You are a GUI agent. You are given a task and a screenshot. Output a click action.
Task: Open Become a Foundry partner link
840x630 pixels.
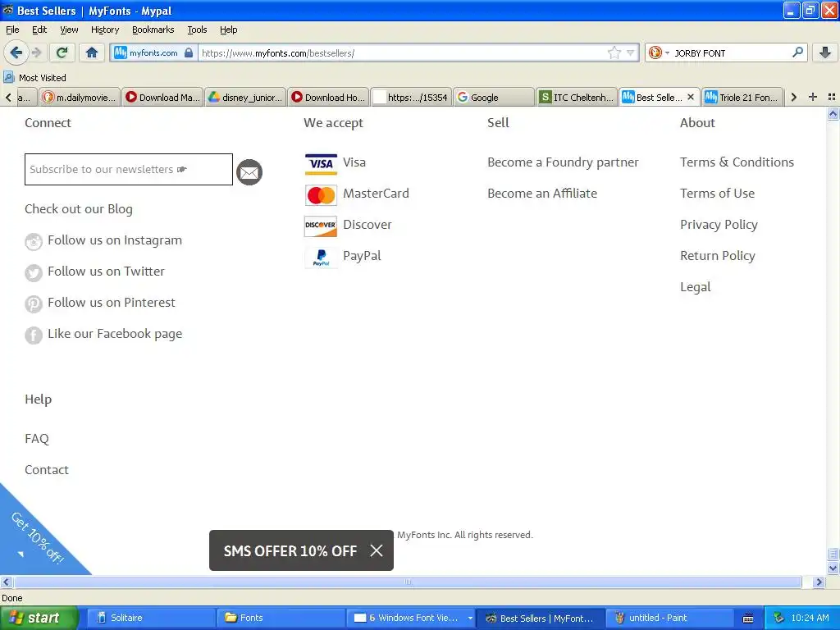[563, 162]
